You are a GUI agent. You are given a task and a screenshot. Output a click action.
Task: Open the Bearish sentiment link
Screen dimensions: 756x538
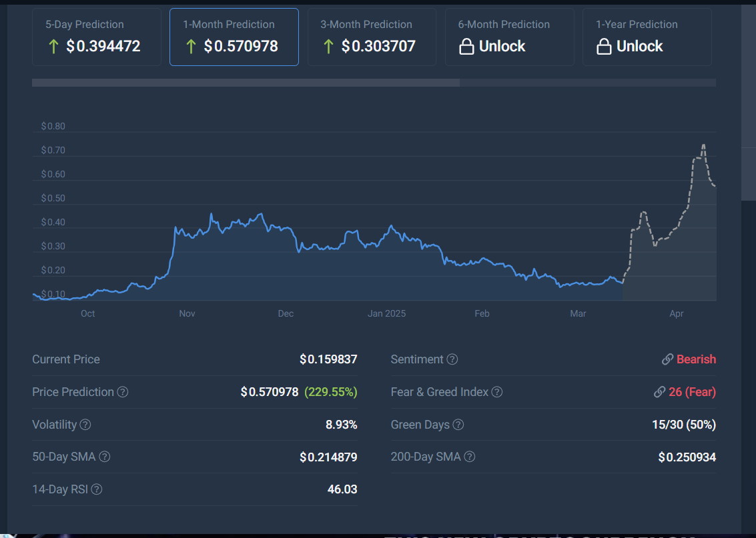point(695,359)
